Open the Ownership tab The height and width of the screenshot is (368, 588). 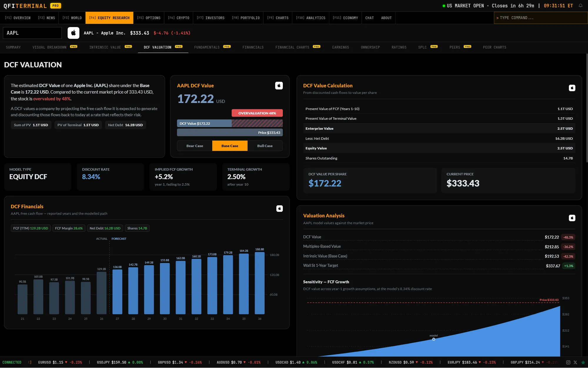coord(370,47)
